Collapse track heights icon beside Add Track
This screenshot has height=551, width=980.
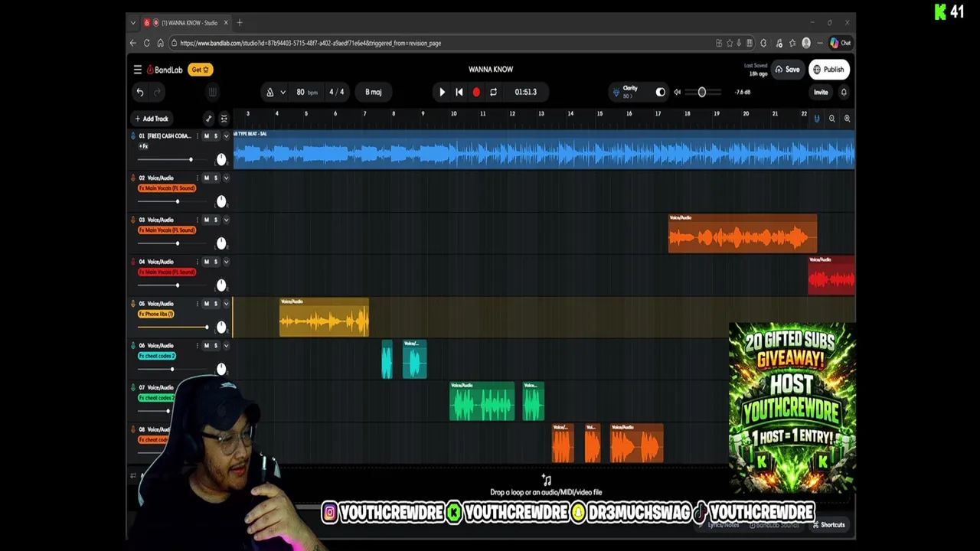pos(224,119)
